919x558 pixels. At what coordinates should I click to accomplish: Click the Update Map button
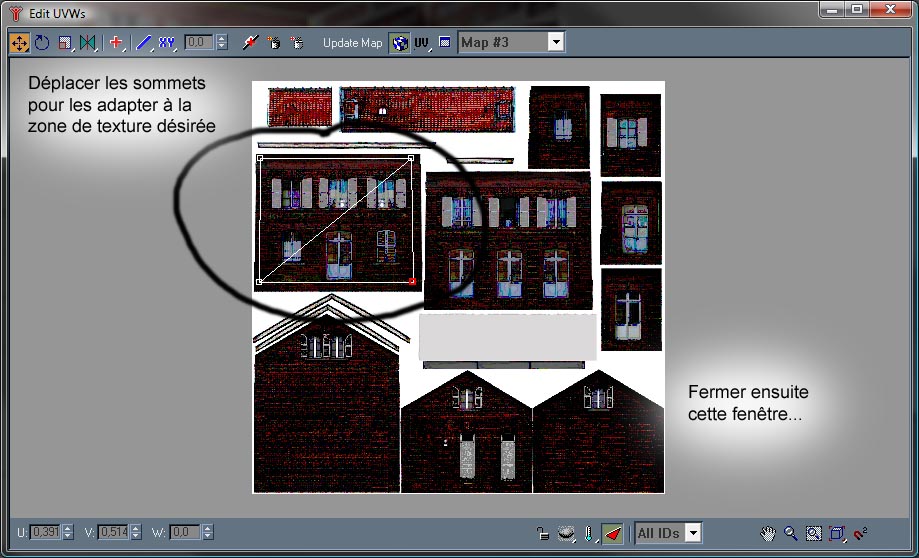pyautogui.click(x=352, y=43)
